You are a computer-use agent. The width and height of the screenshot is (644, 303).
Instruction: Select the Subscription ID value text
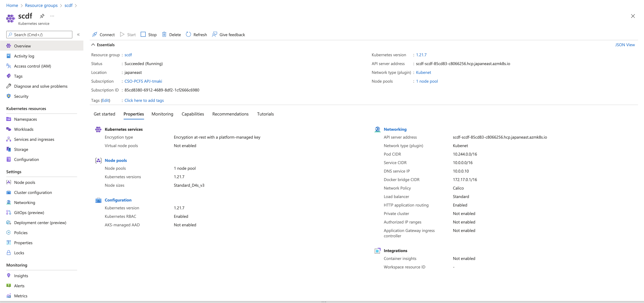coord(162,90)
